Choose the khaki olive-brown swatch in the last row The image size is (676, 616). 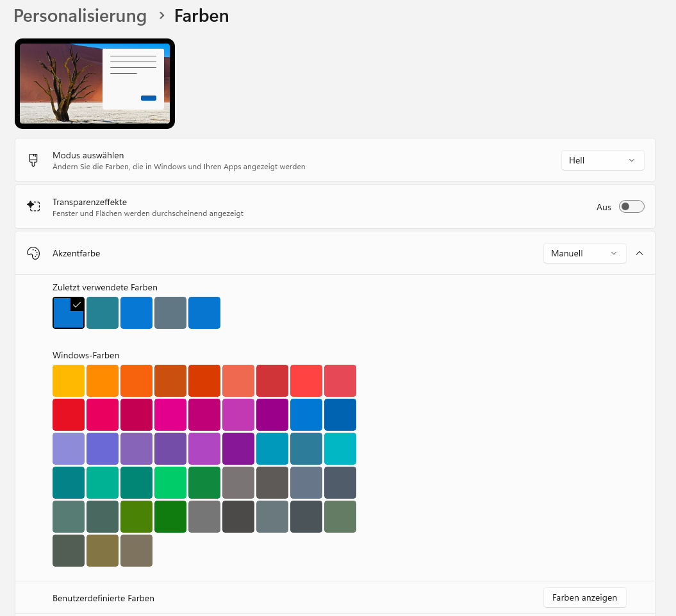click(103, 551)
